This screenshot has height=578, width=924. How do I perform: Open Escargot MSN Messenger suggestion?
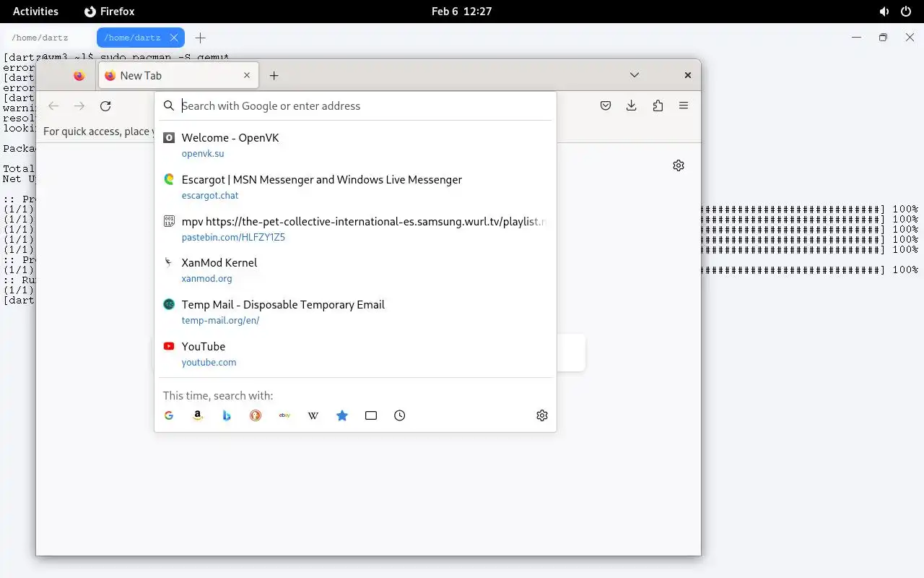[355, 187]
